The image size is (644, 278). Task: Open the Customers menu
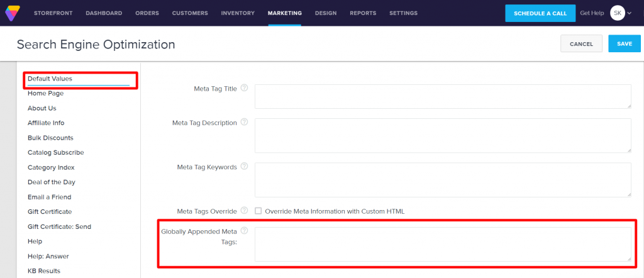(x=190, y=13)
